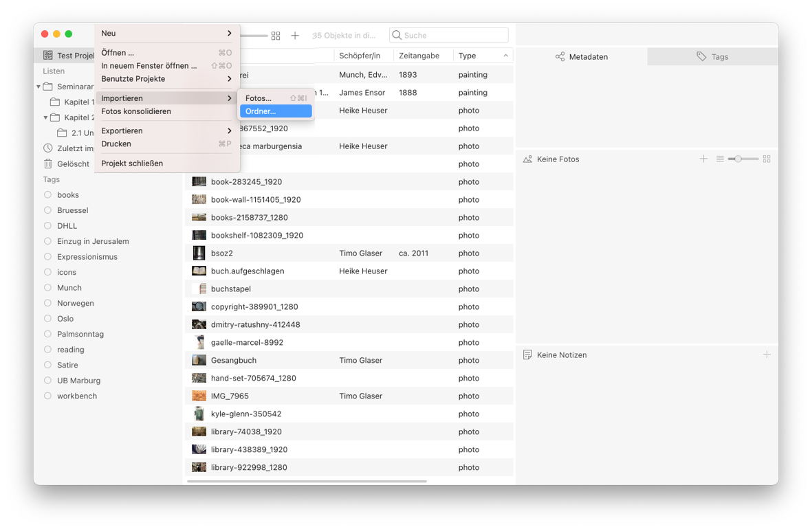Sort list by Type column header
Screen dimensions: 812x529
click(483, 56)
